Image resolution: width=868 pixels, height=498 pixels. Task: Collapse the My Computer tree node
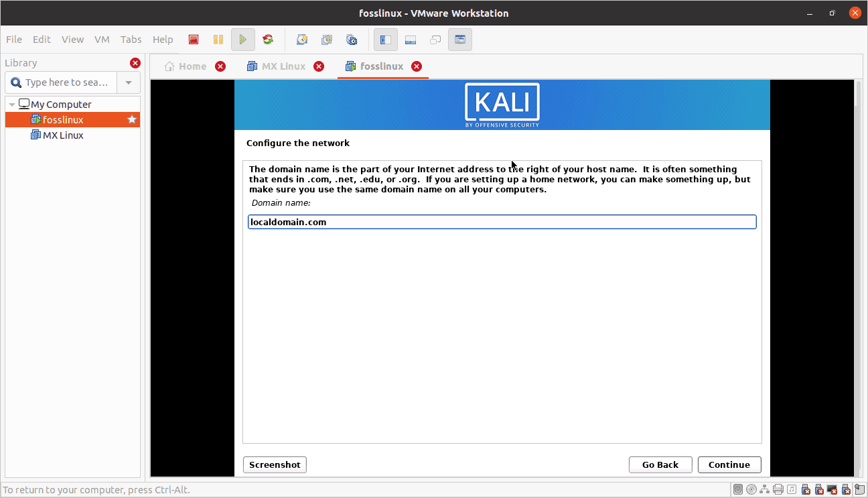(12, 105)
